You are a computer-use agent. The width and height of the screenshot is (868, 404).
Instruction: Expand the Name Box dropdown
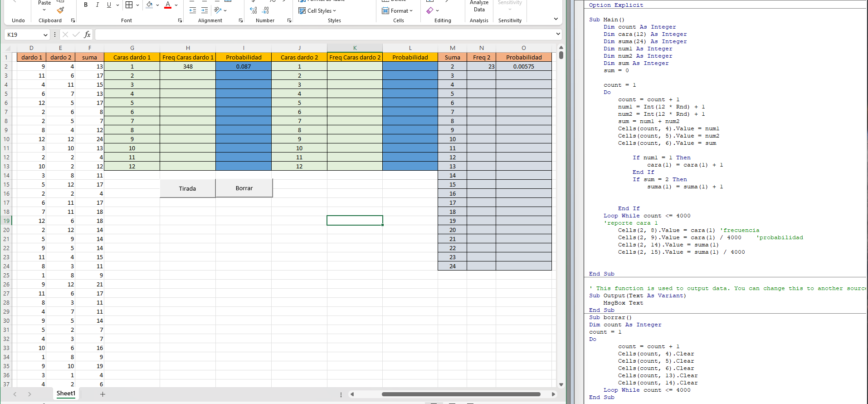click(45, 35)
